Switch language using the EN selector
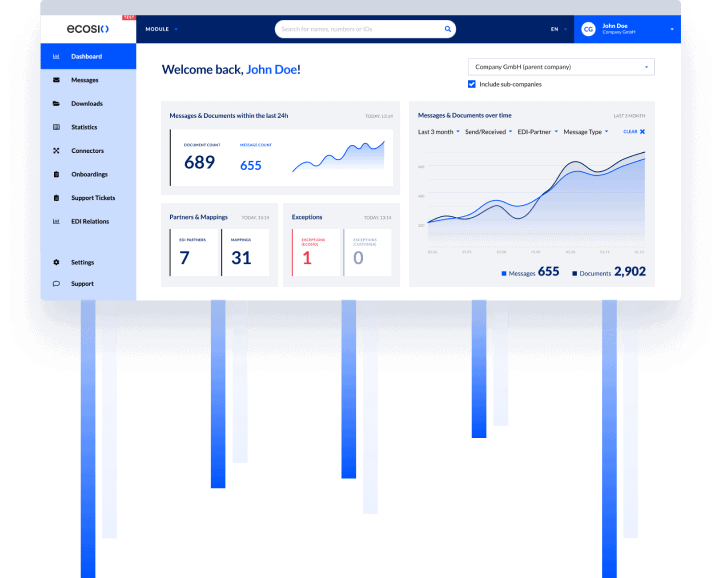This screenshot has height=578, width=721. click(557, 29)
